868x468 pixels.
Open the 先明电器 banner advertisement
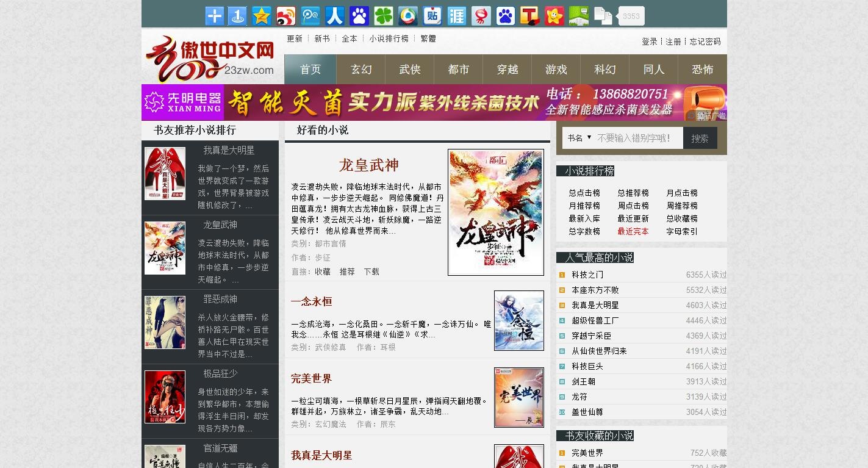tap(434, 103)
